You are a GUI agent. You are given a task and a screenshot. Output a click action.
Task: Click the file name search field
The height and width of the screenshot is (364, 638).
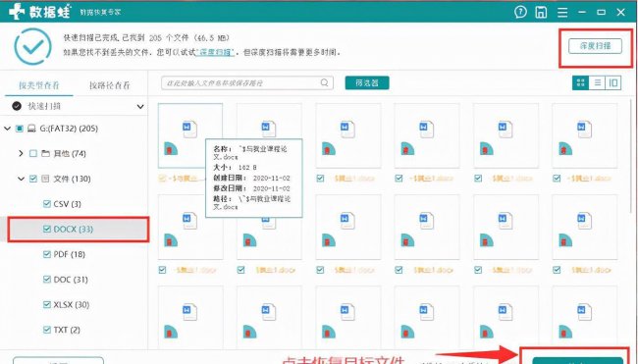247,83
